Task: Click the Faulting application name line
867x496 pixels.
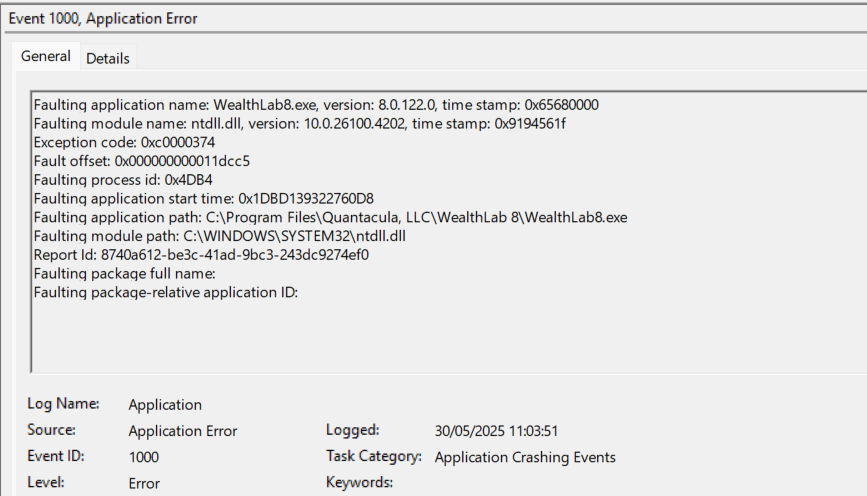Action: pos(316,105)
